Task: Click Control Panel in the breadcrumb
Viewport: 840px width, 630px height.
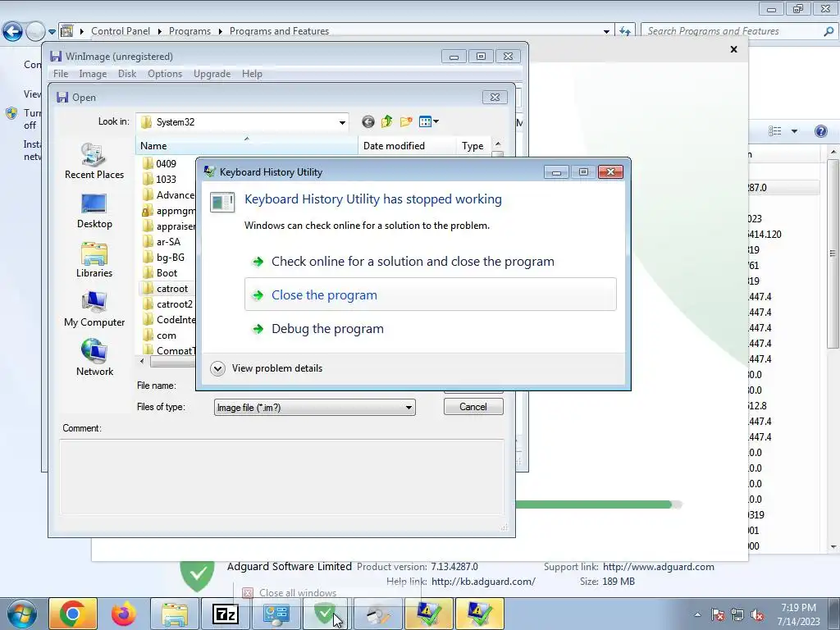Action: pyautogui.click(x=121, y=31)
